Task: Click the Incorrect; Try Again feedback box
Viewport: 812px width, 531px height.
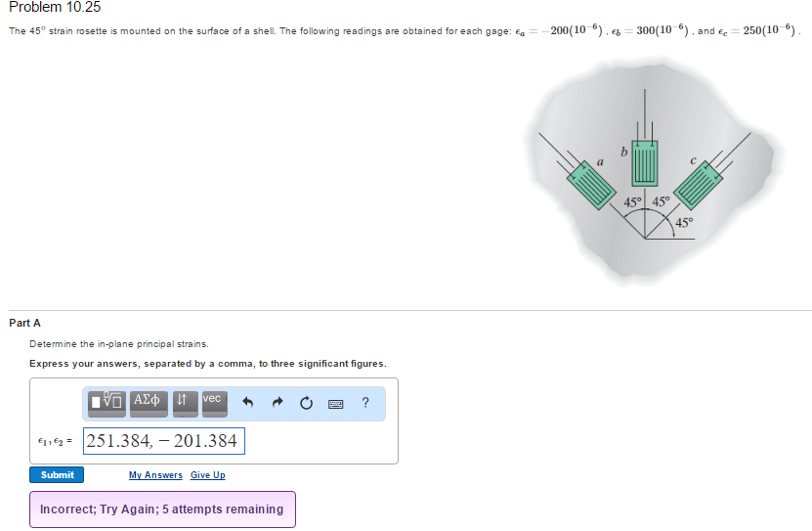Action: (162, 509)
